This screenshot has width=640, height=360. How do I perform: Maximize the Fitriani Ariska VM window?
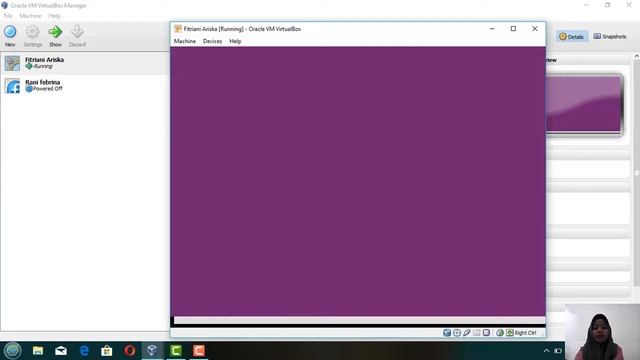coord(513,29)
